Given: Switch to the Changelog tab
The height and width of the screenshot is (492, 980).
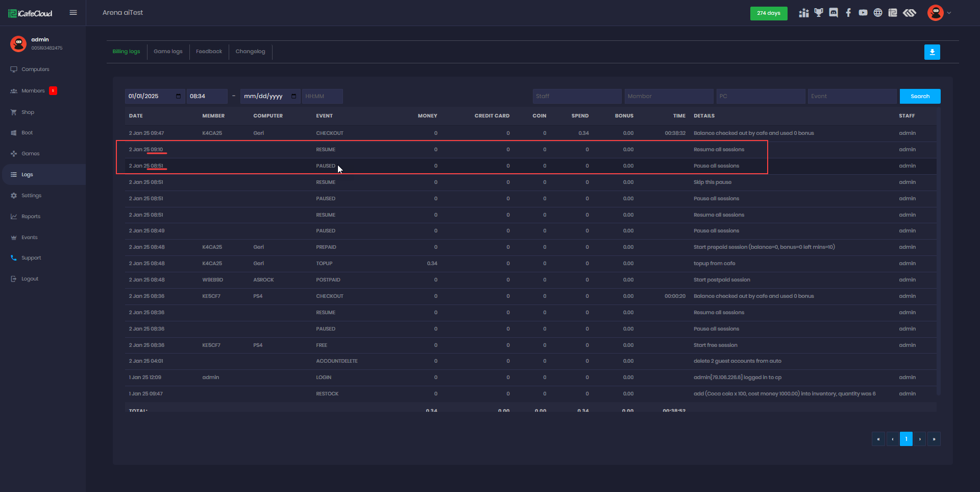Looking at the screenshot, I should tap(250, 52).
